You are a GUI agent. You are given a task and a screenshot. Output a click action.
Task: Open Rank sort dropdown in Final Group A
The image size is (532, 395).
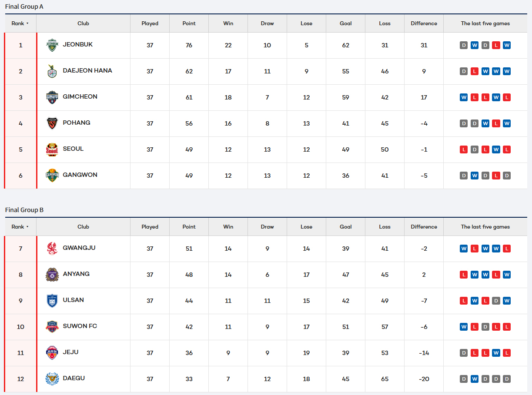[20, 23]
